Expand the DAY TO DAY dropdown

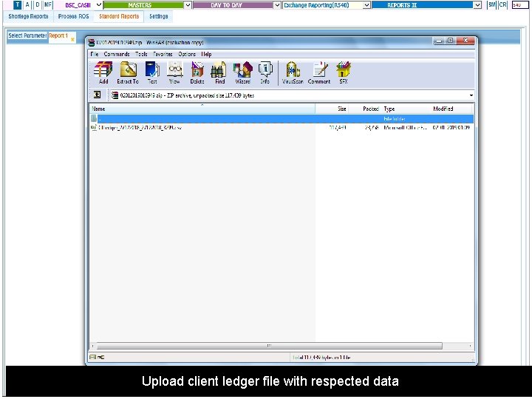click(x=277, y=5)
